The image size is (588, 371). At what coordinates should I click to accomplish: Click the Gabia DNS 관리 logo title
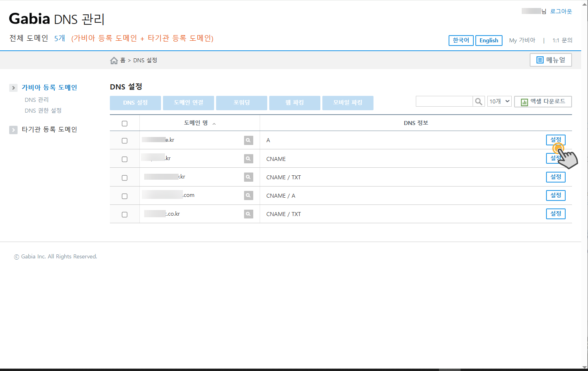coord(57,19)
